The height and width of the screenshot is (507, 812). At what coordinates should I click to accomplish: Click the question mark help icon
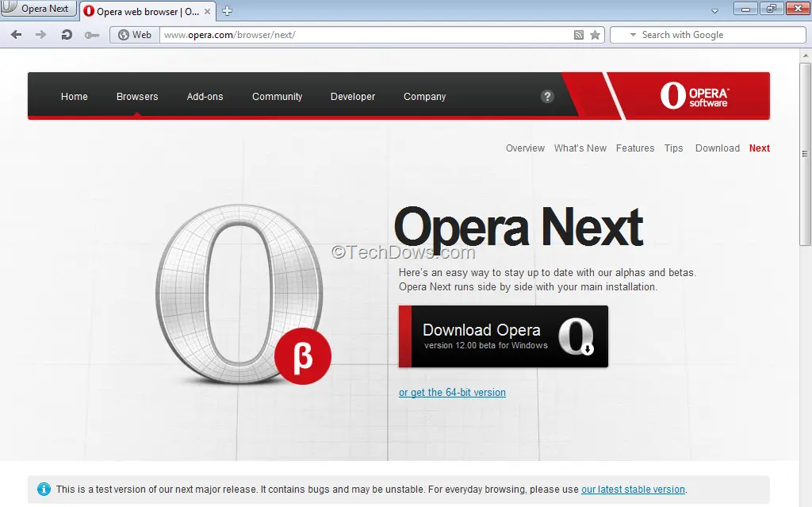coord(547,97)
